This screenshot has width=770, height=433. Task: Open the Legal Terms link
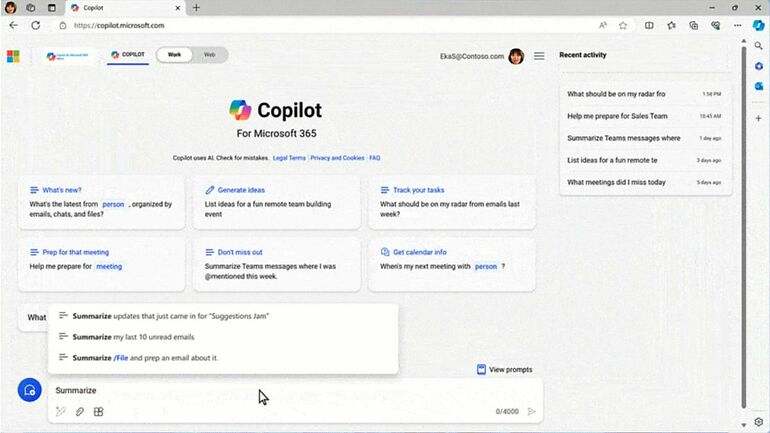click(289, 158)
